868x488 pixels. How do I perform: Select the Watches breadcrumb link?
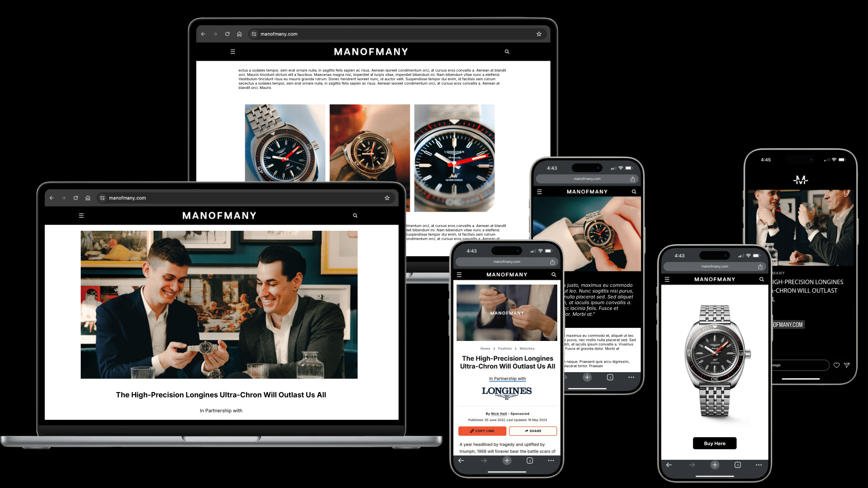527,349
